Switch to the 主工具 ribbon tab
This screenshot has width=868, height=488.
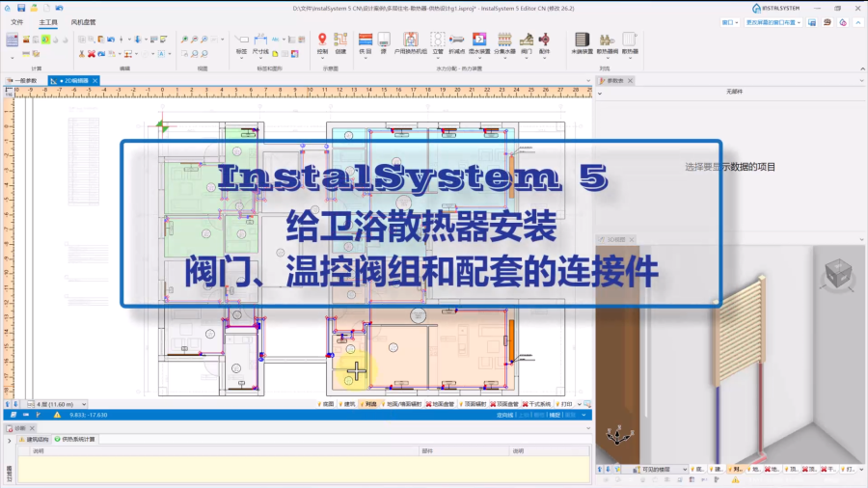[x=48, y=22]
